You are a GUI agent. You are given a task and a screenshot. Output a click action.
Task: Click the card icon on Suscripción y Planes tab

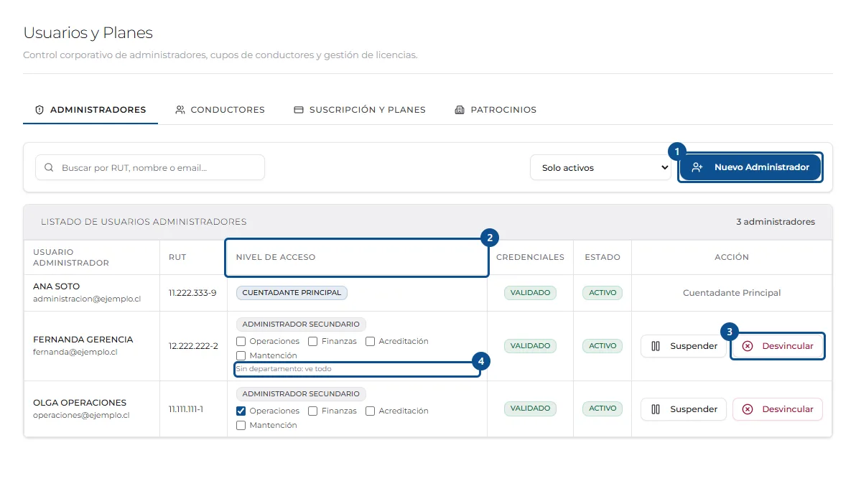pyautogui.click(x=299, y=110)
